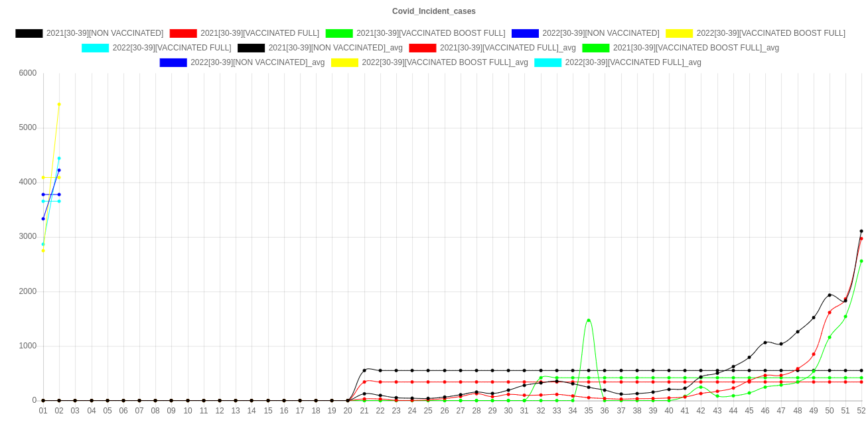868x434 pixels.
Task: Click the cyan swatch for 2022 VACCINATED FULL_avg
Action: coord(547,62)
